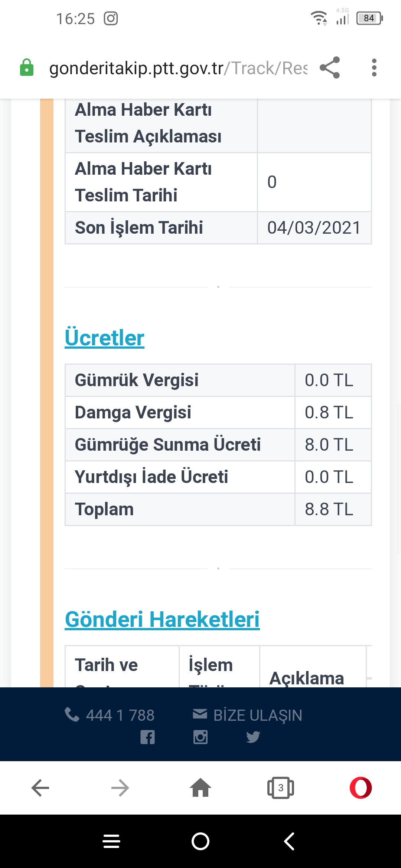
Task: Tap the share icon in address bar
Action: click(330, 68)
